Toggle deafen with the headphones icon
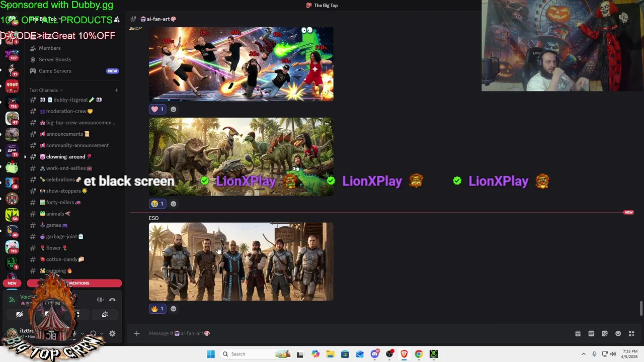Image resolution: width=644 pixels, height=362 pixels. pos(93,333)
